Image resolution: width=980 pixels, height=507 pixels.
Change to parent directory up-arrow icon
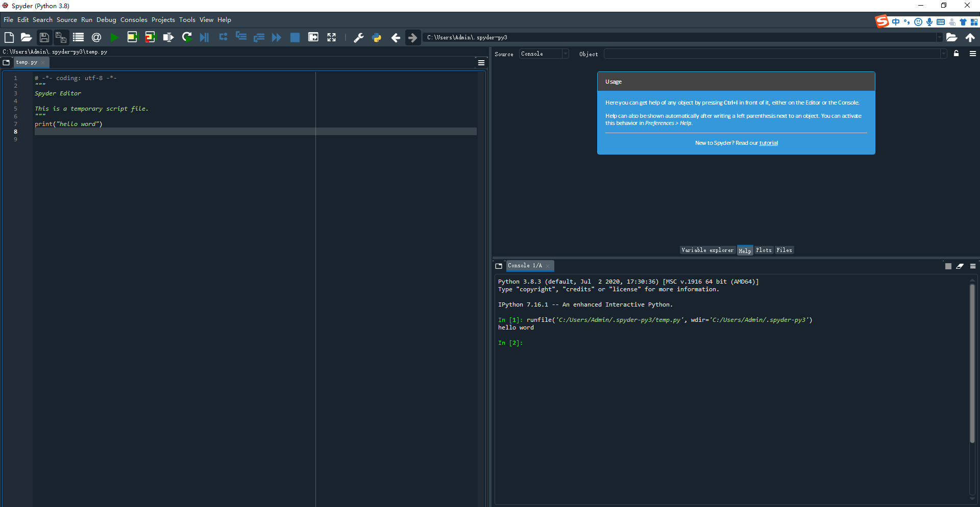pos(970,37)
